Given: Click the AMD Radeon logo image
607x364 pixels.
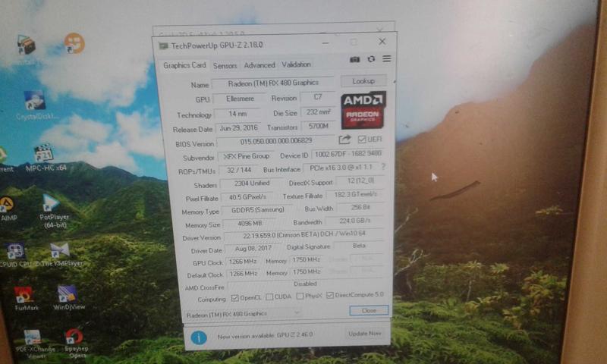Looking at the screenshot, I should (363, 110).
